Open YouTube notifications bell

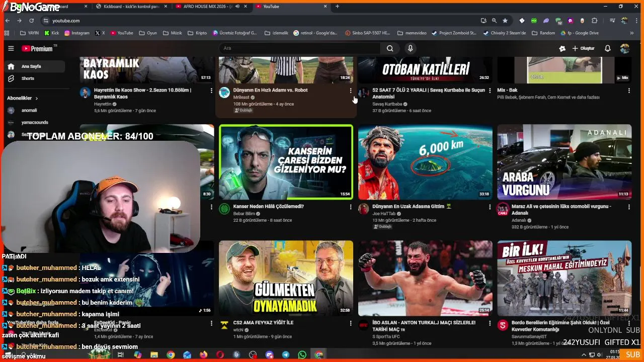tap(608, 48)
